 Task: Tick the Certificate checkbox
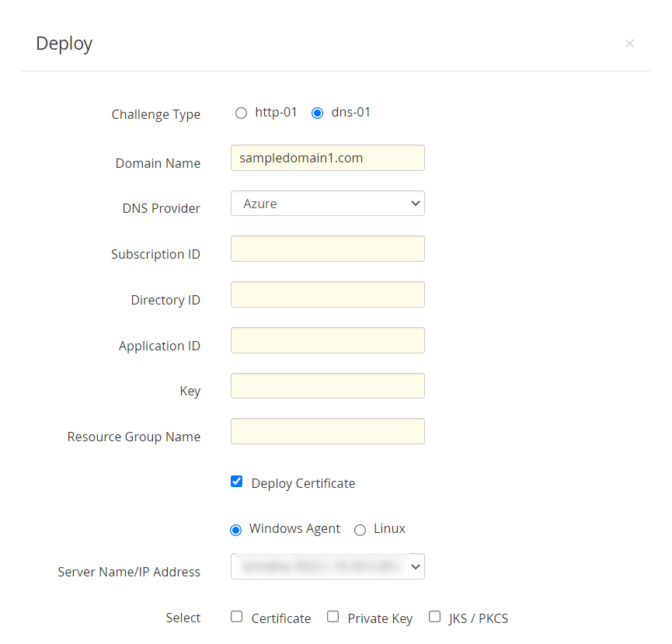[237, 617]
